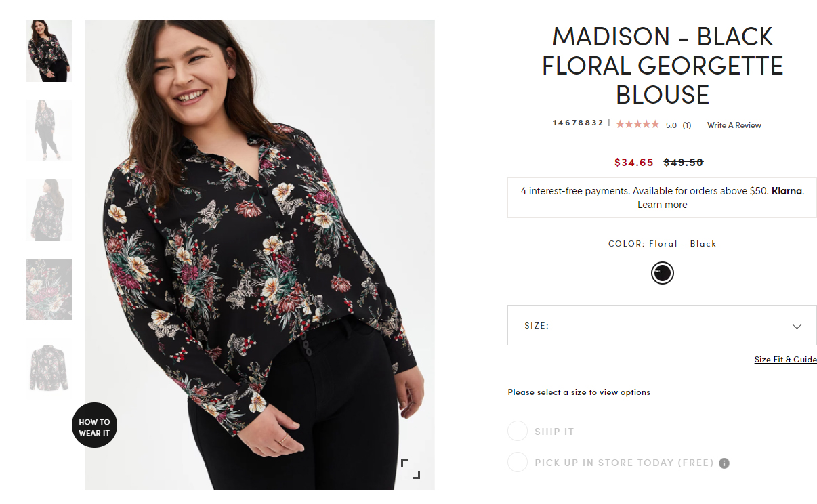The height and width of the screenshot is (504, 817).
Task: Select Pick Up In Store Today option
Action: click(518, 463)
